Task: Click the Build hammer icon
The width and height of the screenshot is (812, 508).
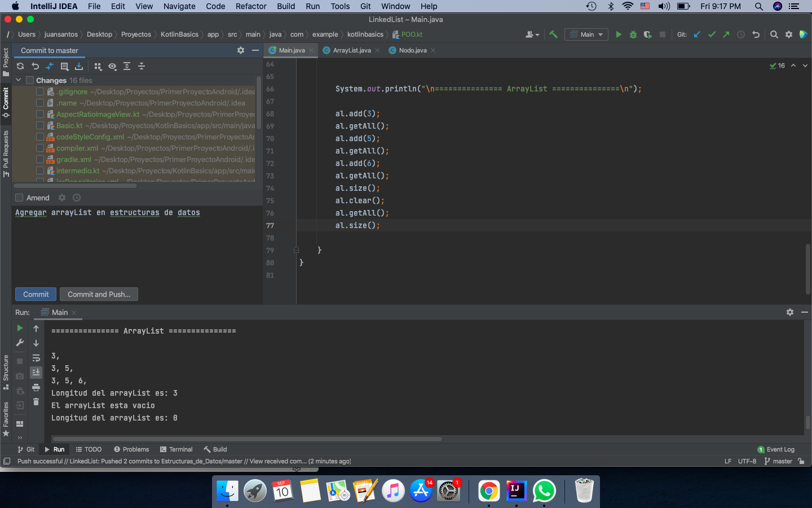Action: click(553, 34)
